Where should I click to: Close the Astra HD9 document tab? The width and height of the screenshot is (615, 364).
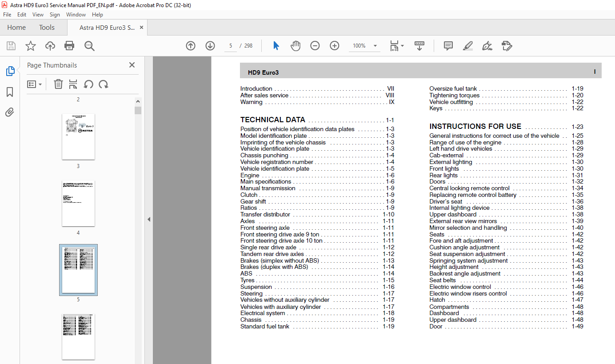[142, 28]
